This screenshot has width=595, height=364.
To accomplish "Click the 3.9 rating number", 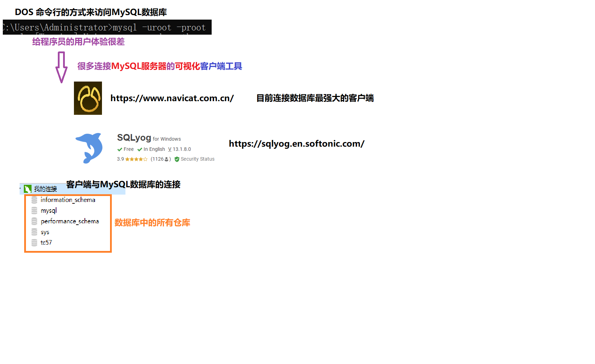I will 121,159.
